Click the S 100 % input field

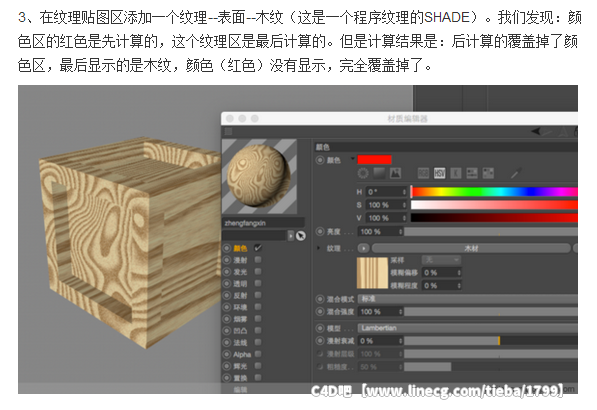point(386,205)
